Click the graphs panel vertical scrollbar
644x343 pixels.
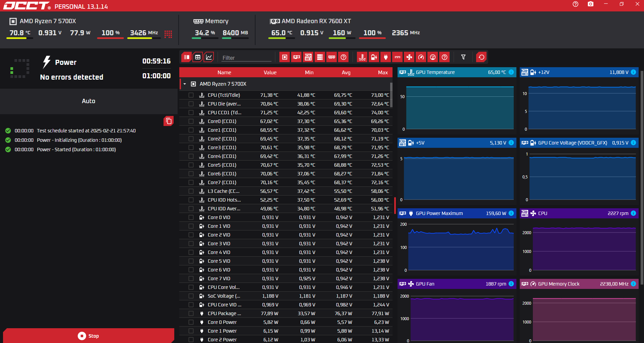(642, 178)
